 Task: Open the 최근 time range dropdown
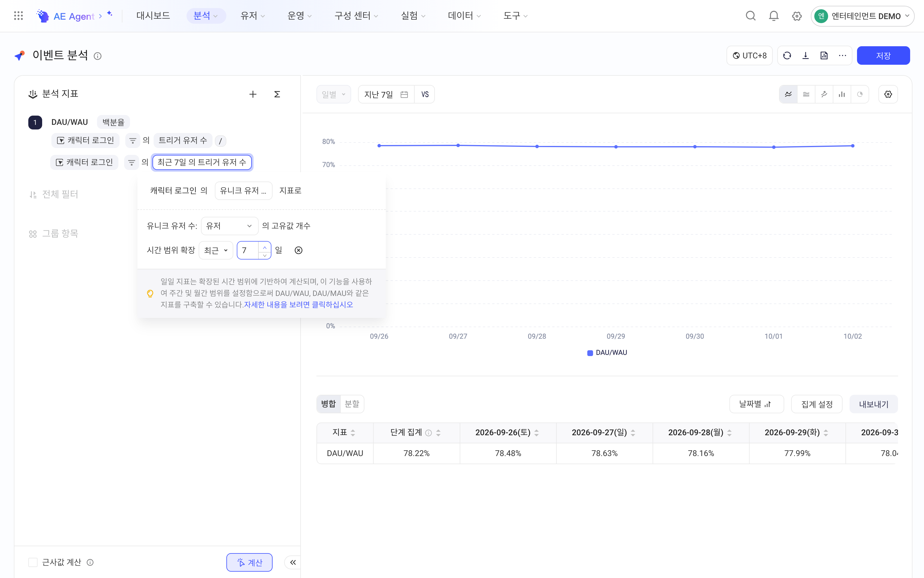click(216, 250)
